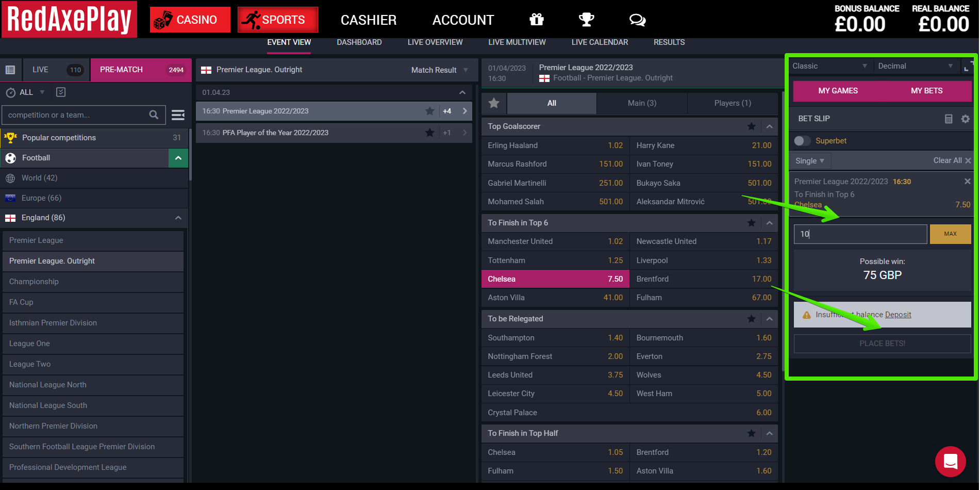Toggle the Superbet switch

[x=802, y=141]
